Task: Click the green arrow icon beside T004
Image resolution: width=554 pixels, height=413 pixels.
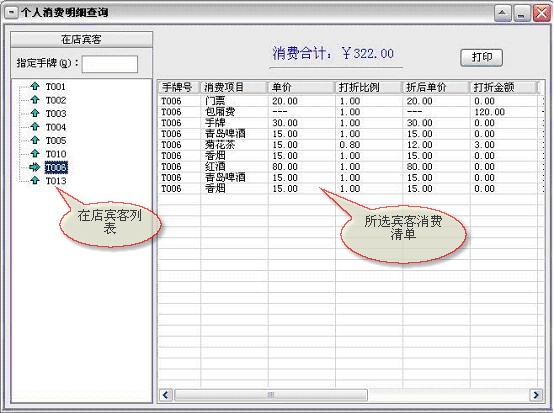Action: [35, 126]
